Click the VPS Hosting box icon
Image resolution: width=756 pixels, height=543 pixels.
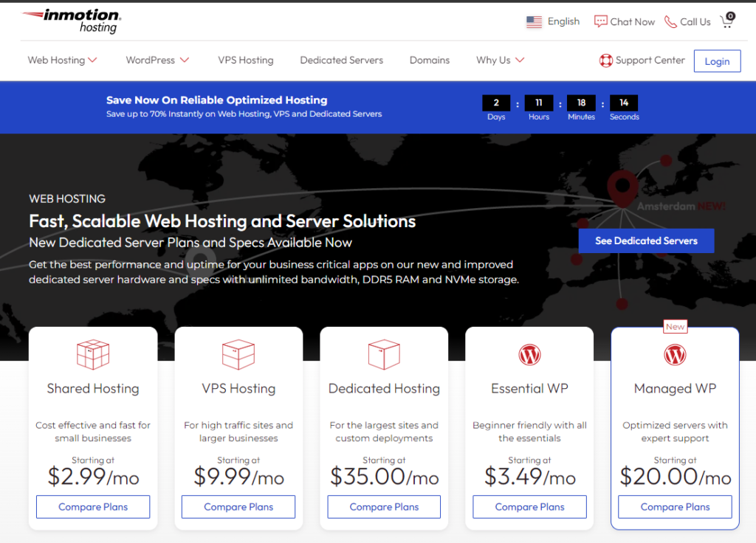click(x=238, y=355)
